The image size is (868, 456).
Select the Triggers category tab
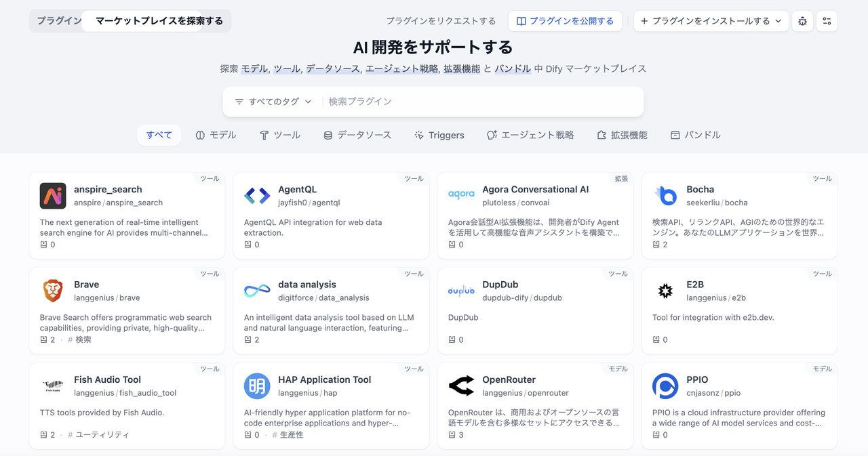click(439, 135)
